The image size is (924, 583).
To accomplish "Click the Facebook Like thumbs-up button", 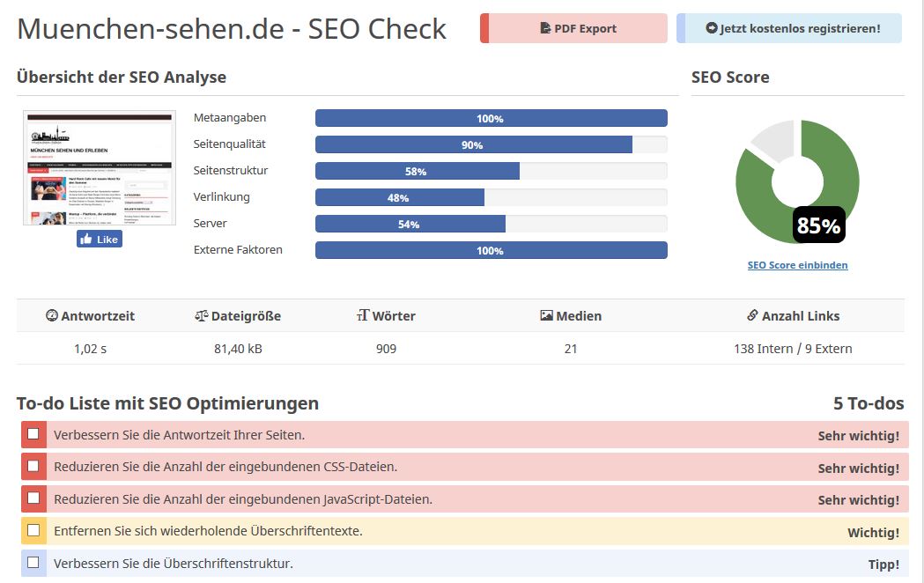I will click(100, 239).
